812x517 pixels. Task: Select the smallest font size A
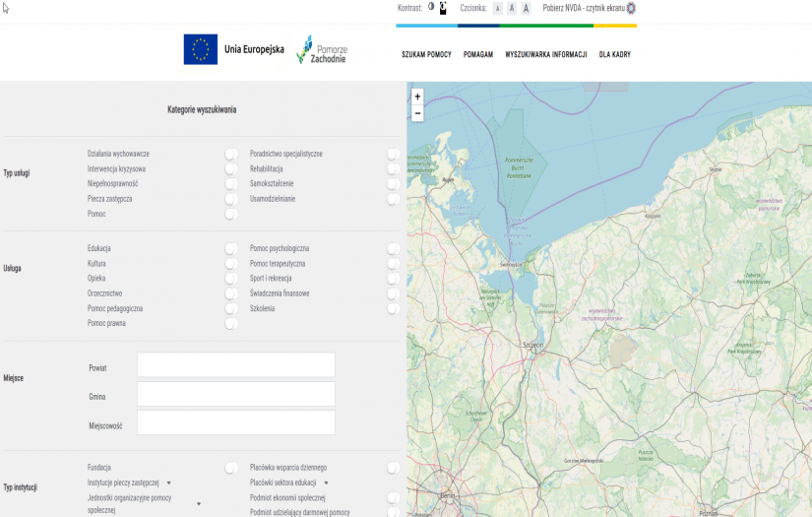(x=497, y=8)
